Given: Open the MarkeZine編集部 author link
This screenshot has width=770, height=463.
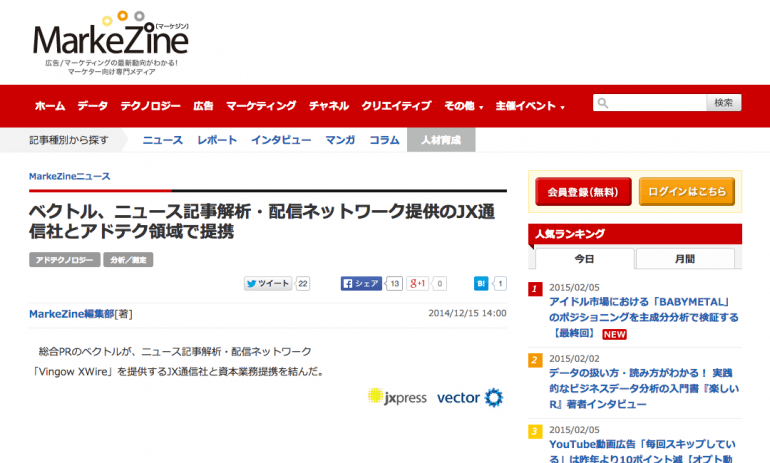Looking at the screenshot, I should pyautogui.click(x=72, y=314).
